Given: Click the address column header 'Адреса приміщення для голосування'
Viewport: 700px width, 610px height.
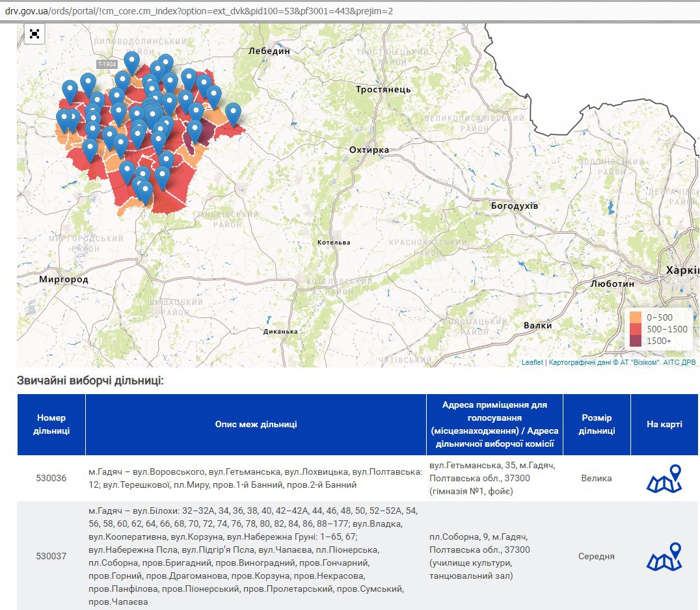Looking at the screenshot, I should point(494,425).
